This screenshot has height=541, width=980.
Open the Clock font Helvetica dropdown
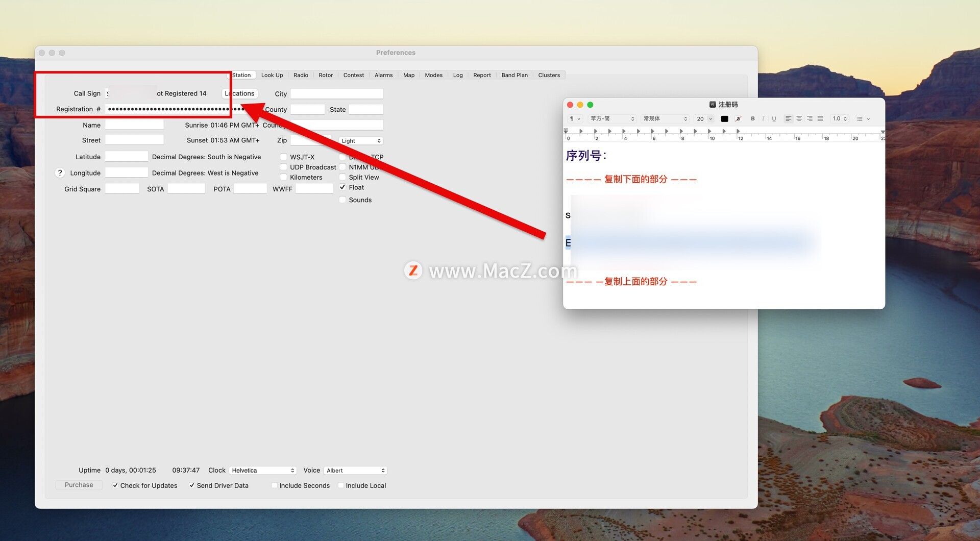pyautogui.click(x=263, y=471)
